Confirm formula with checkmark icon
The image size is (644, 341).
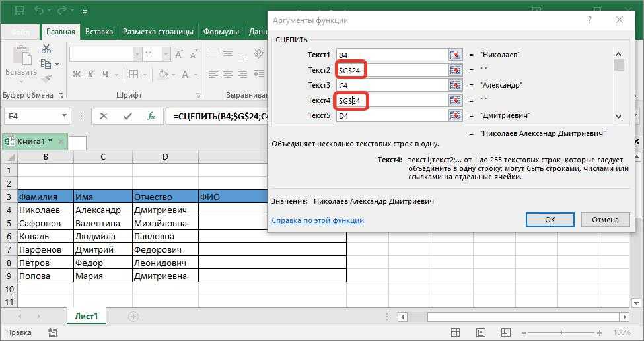[x=127, y=116]
